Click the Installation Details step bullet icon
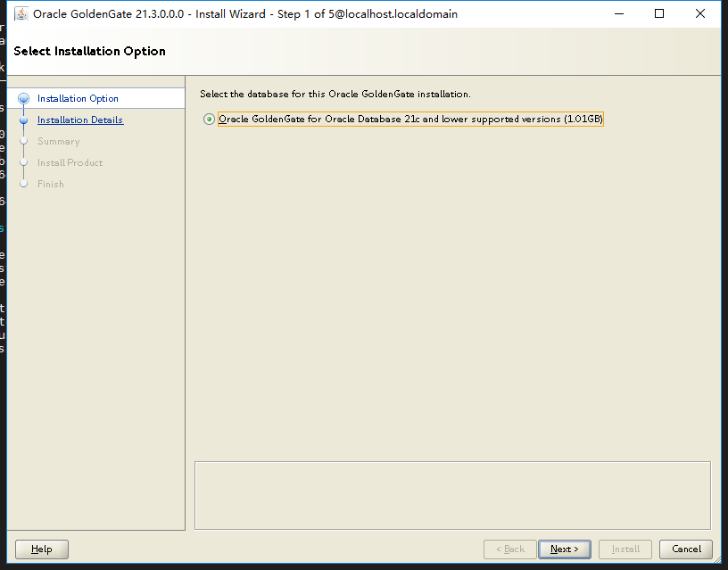 [24, 120]
